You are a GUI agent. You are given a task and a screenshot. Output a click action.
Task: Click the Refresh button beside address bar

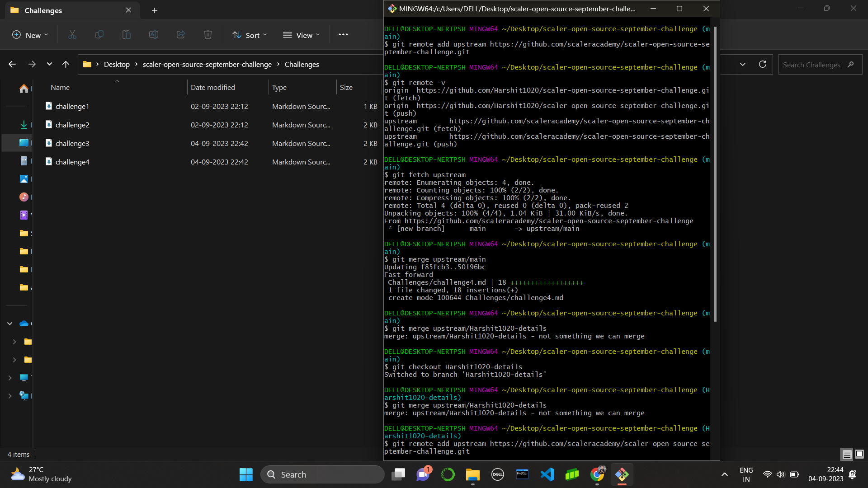click(763, 65)
